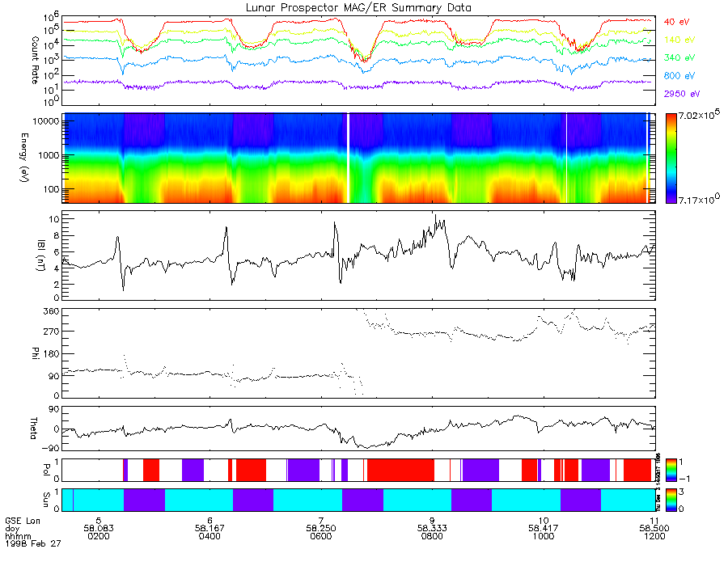
Task: Click the '|B| (nT)' axis label
Action: [x=41, y=256]
